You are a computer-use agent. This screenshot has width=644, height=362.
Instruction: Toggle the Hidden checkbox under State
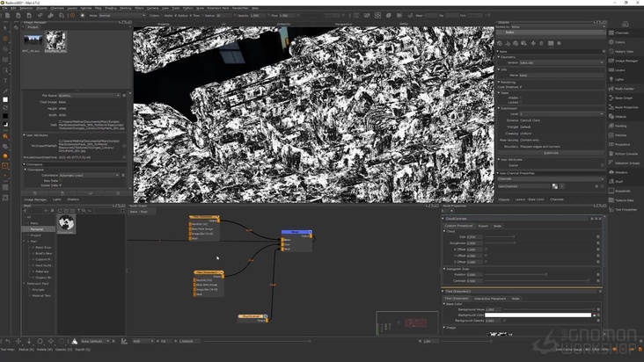tap(521, 98)
